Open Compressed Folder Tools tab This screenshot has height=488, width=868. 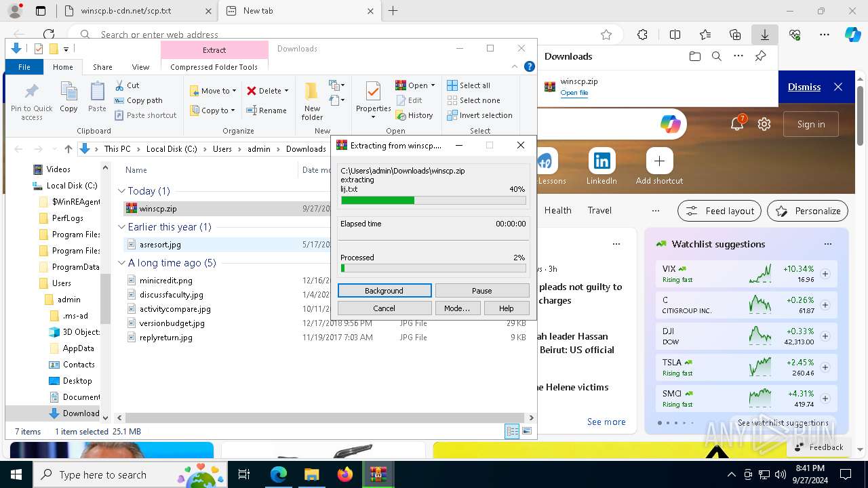click(x=214, y=67)
